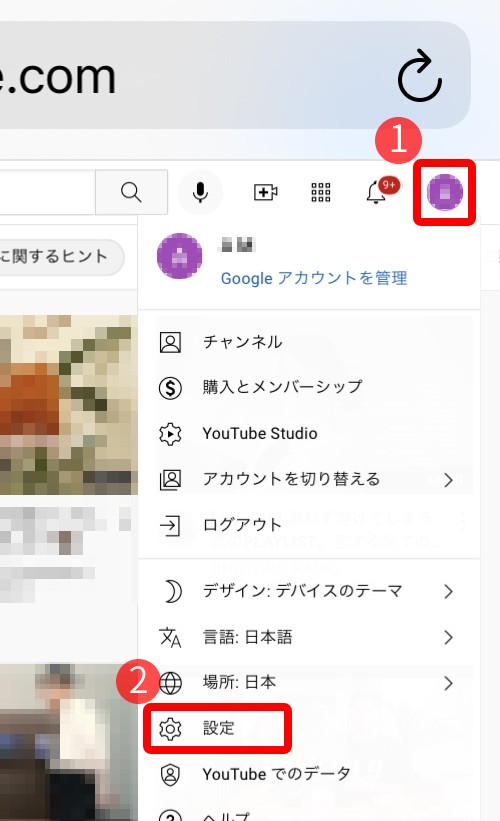
Task: Expand chevron beside アカウントを切り替える
Action: pos(448,480)
